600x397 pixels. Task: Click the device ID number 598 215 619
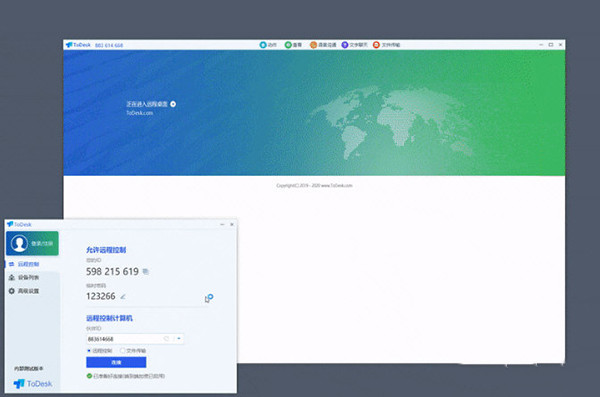tap(112, 271)
